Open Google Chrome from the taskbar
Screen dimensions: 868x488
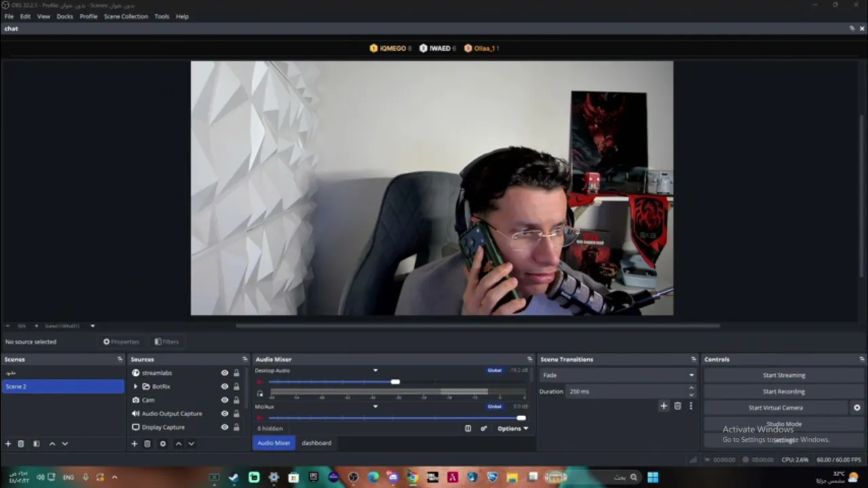click(x=412, y=477)
